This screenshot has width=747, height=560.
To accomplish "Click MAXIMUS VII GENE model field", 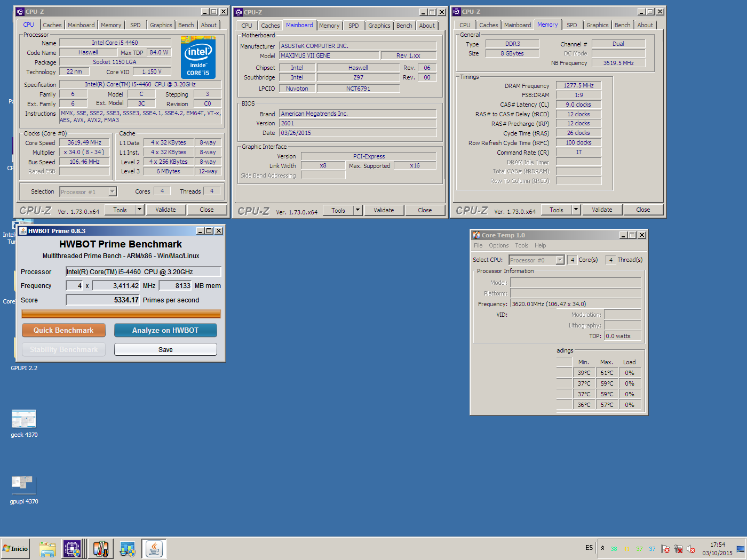I will pyautogui.click(x=329, y=55).
